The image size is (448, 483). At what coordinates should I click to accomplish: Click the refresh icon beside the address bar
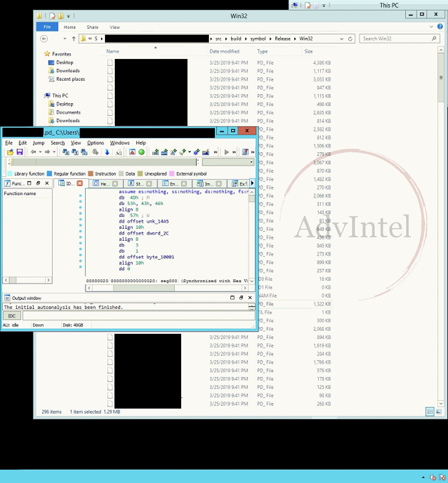click(350, 39)
